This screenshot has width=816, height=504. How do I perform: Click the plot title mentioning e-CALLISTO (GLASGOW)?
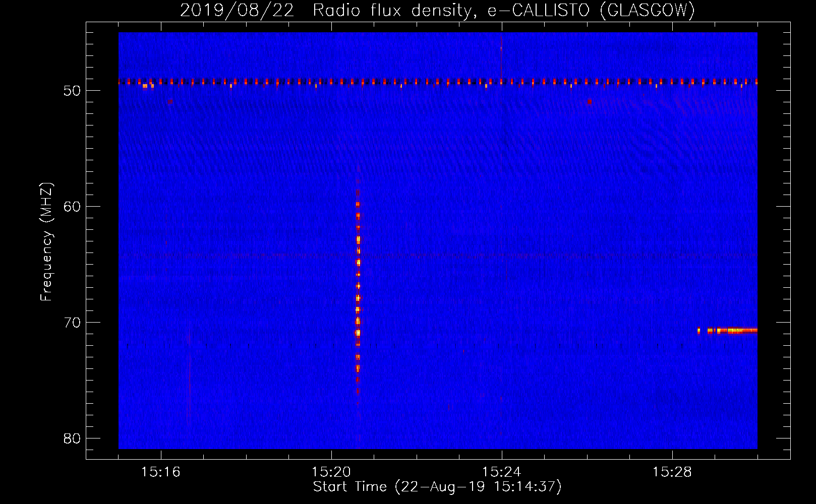tap(437, 10)
